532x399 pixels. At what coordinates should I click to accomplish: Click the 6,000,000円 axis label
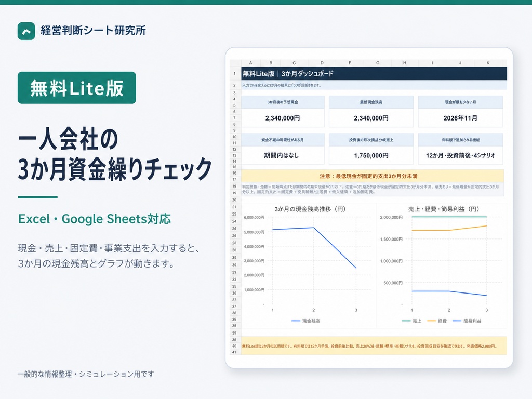[x=254, y=218]
